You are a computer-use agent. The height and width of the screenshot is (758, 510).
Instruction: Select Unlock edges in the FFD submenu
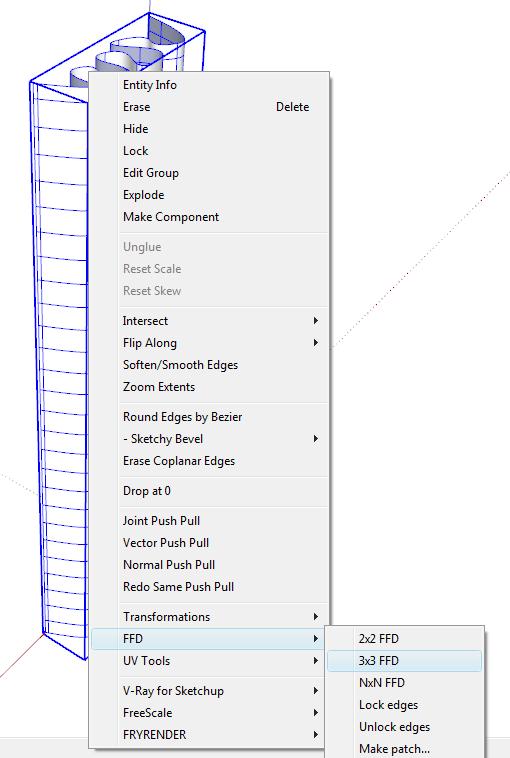point(404,727)
